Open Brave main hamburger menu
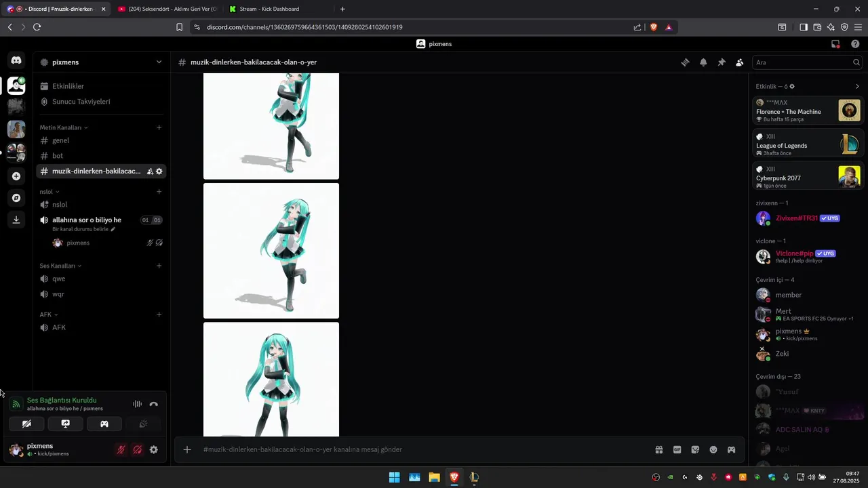868x488 pixels. tap(858, 27)
